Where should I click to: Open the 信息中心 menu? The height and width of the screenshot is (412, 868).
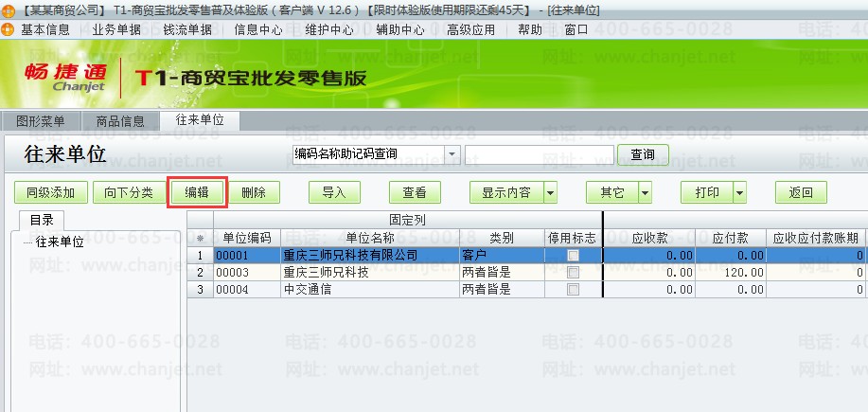(x=258, y=30)
